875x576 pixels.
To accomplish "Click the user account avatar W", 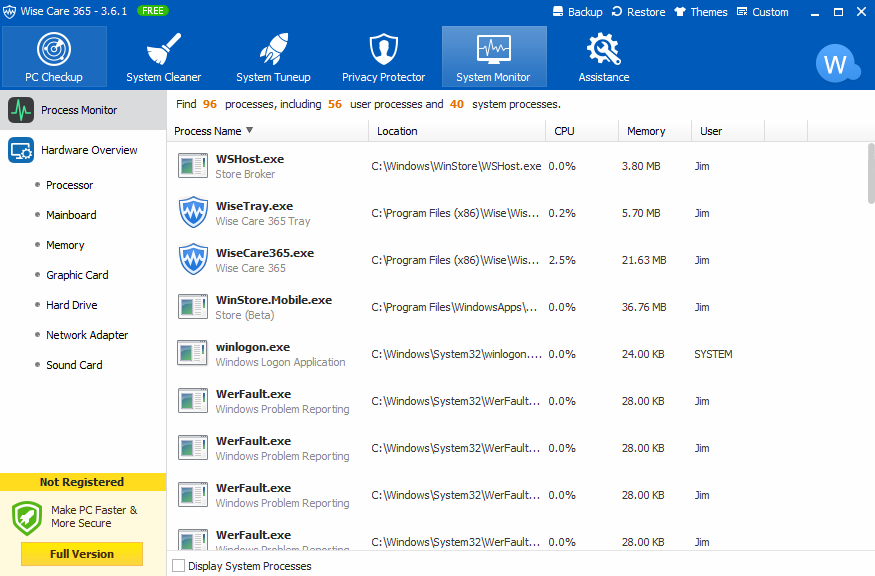I will click(836, 64).
